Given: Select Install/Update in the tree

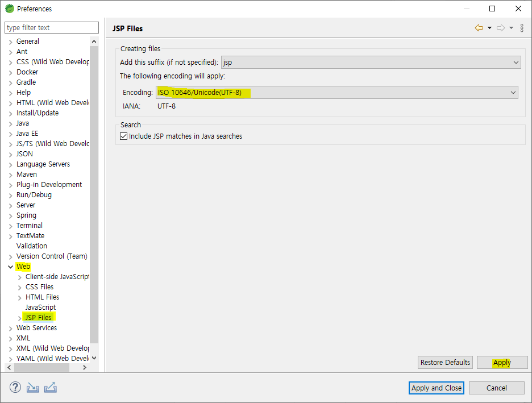Looking at the screenshot, I should (38, 113).
